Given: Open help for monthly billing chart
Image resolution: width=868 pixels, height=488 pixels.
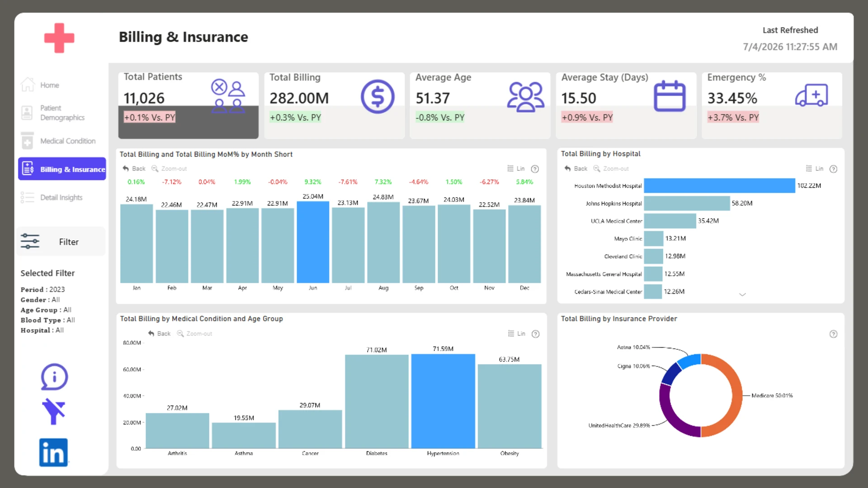Looking at the screenshot, I should [x=535, y=169].
